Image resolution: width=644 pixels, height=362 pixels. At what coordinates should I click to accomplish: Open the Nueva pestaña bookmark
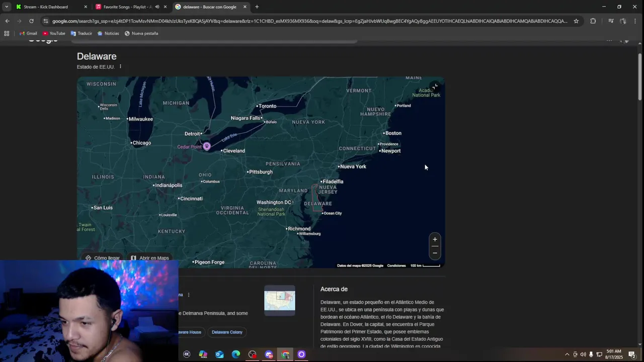(141, 33)
